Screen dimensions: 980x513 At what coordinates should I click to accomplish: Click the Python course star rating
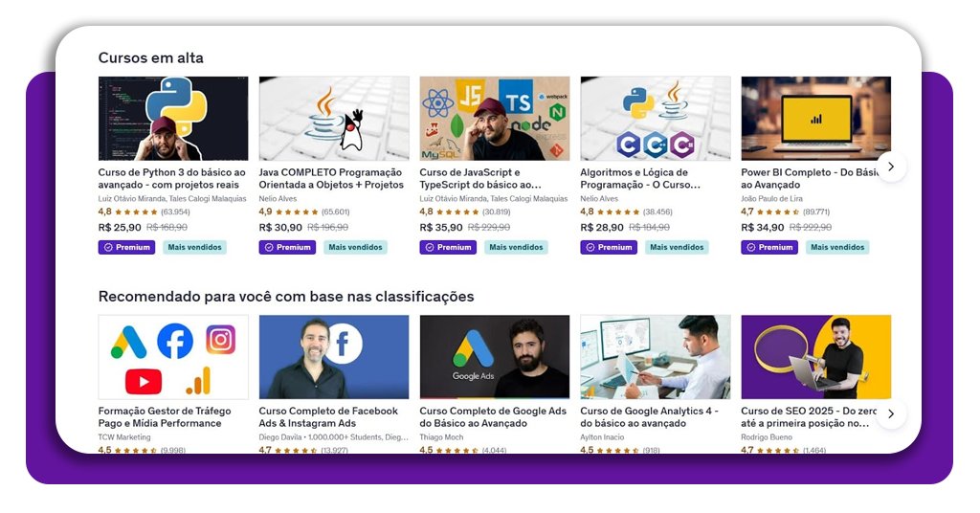click(x=136, y=212)
